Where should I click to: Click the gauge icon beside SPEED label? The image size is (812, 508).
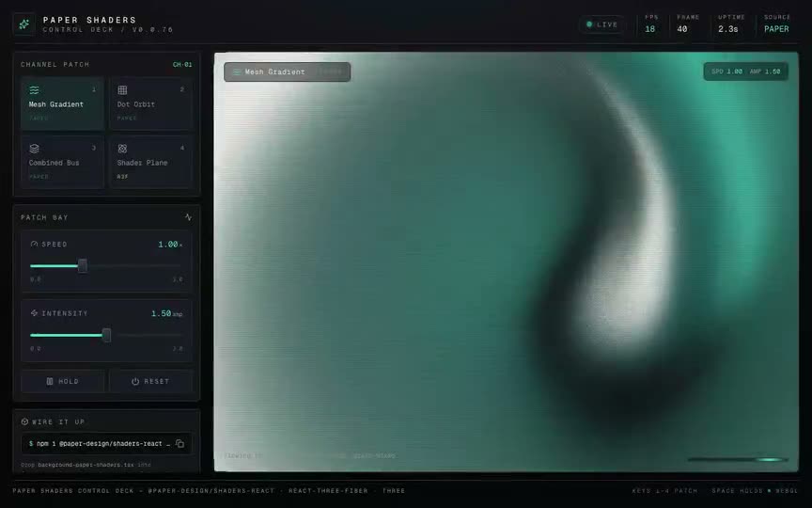(x=34, y=245)
